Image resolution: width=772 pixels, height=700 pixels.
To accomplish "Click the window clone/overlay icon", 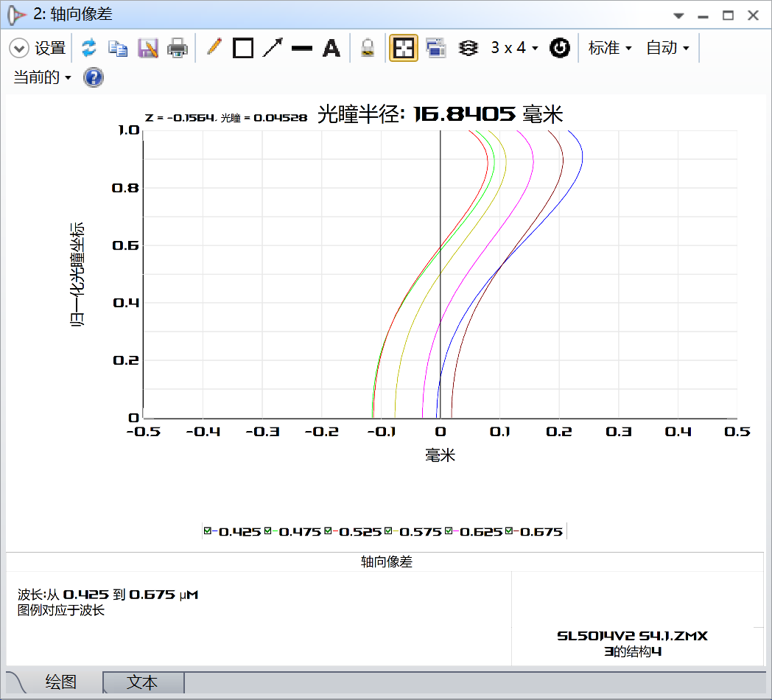I will [436, 49].
